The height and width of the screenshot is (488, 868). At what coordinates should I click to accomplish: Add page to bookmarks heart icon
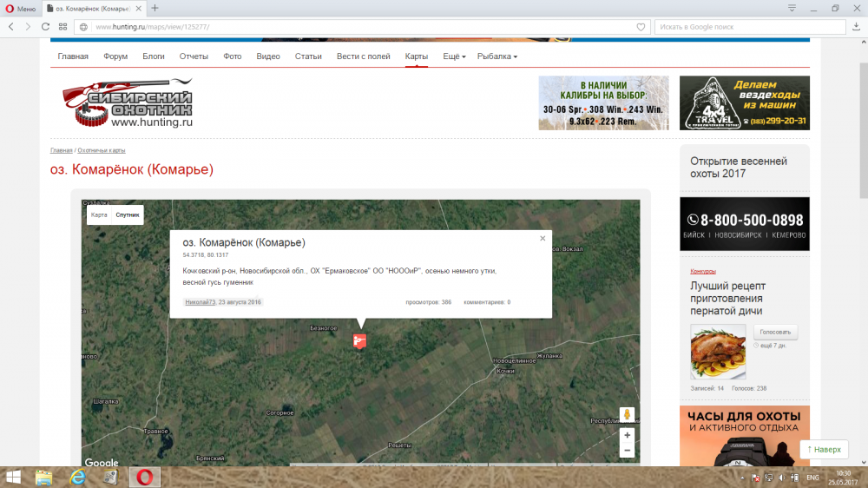[x=641, y=27]
